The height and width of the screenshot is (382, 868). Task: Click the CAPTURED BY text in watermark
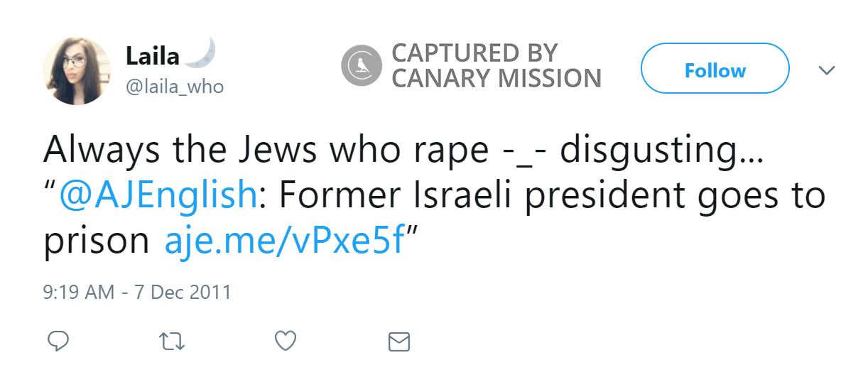click(x=474, y=53)
